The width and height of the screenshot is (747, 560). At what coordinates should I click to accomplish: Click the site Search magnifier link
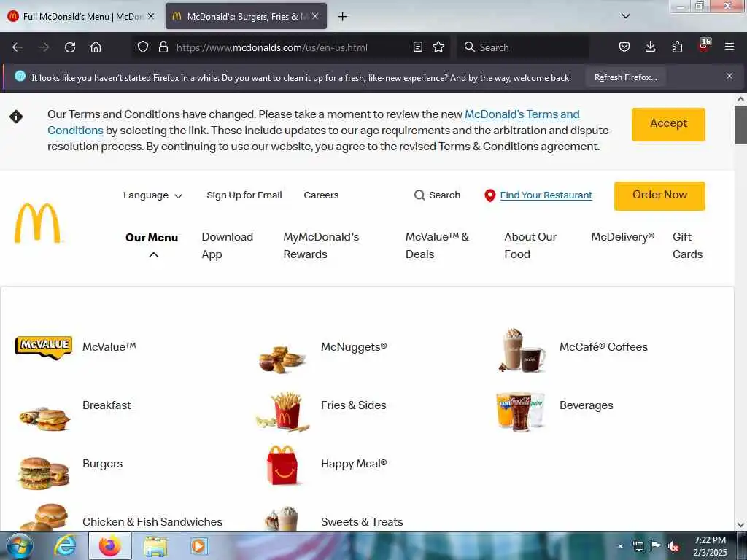pyautogui.click(x=437, y=195)
